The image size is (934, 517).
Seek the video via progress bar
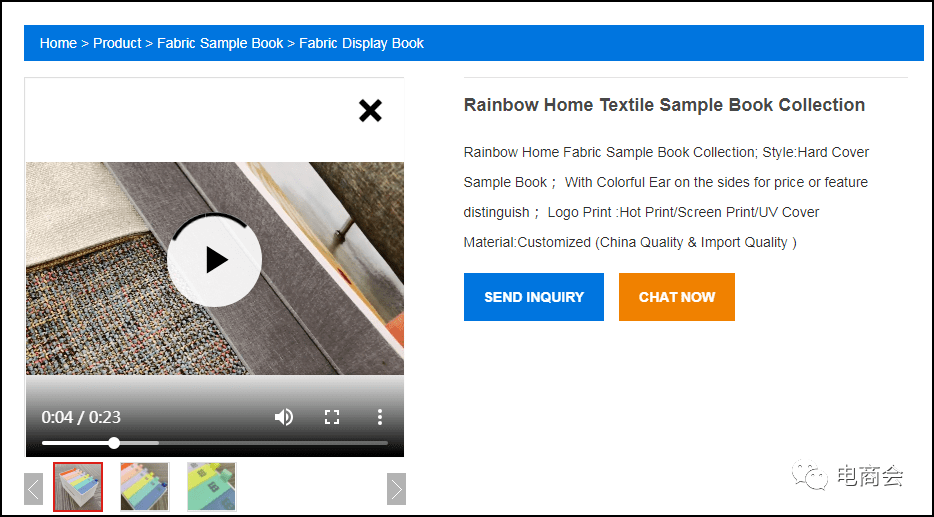click(214, 443)
